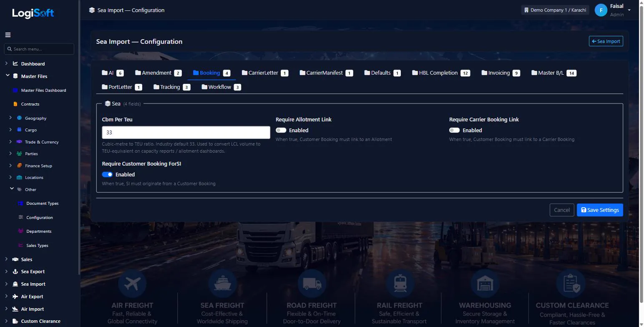Image resolution: width=644 pixels, height=327 pixels.
Task: Open the Tracking tab
Action: point(172,87)
